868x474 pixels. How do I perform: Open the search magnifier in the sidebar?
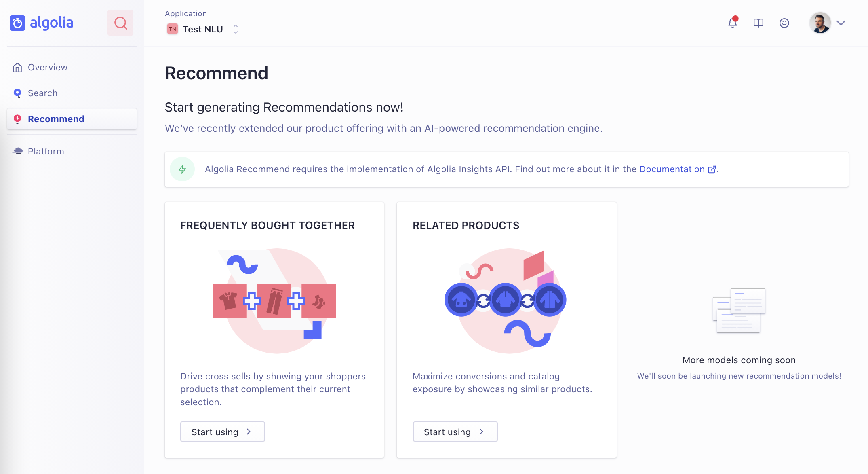pyautogui.click(x=120, y=23)
